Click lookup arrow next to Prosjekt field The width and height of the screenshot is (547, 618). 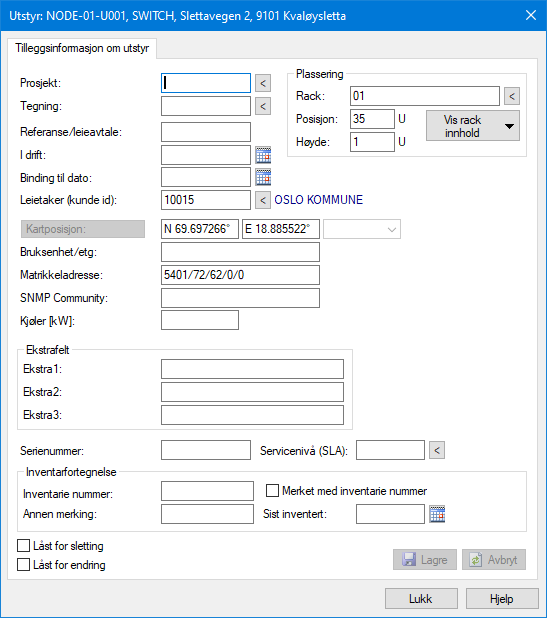263,83
